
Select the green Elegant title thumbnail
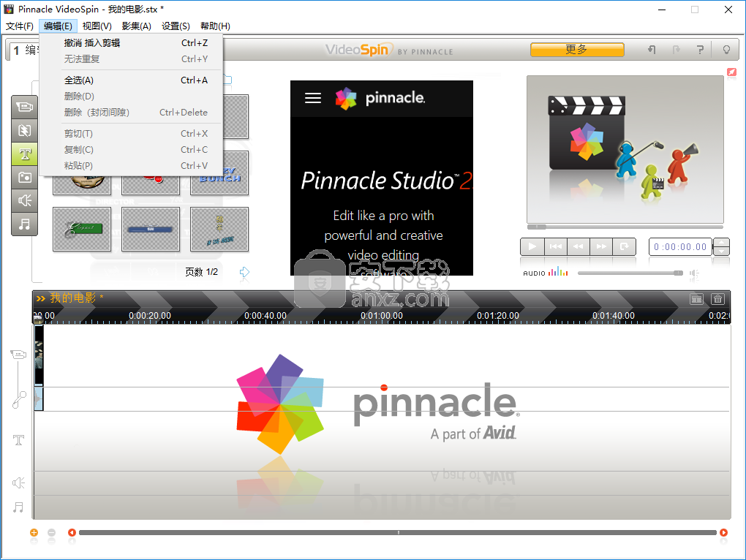coord(82,229)
